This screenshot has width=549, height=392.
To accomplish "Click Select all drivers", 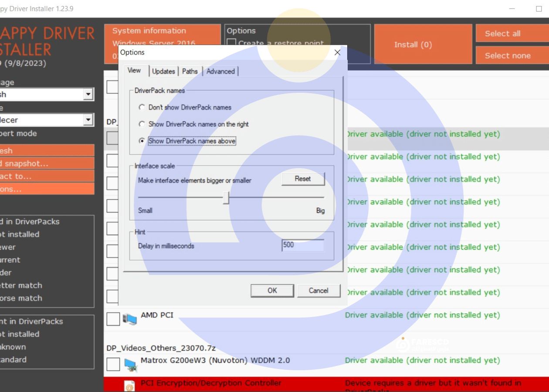I will click(x=512, y=34).
